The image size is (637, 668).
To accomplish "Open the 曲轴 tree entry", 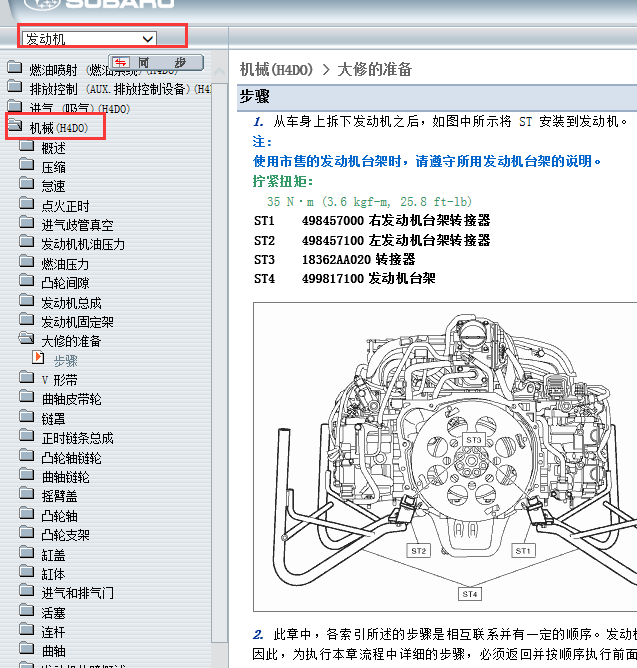I will (x=53, y=651).
